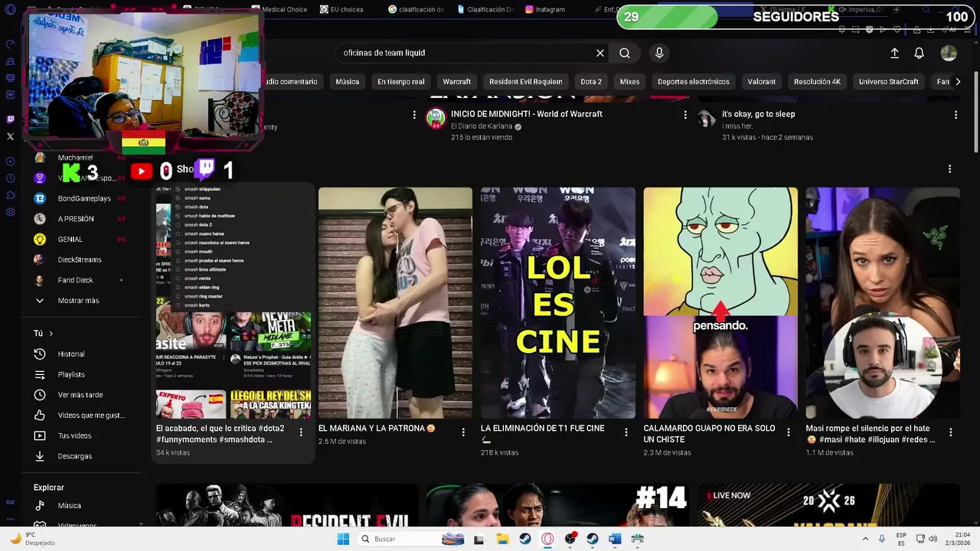
Task: Select the Resident Evil Requiem chip
Action: point(525,82)
